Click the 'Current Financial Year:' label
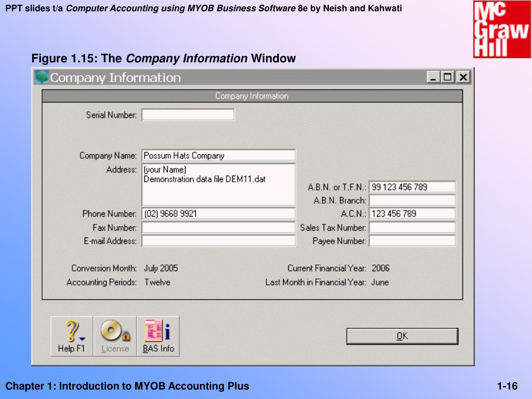Image resolution: width=532 pixels, height=399 pixels. pyautogui.click(x=327, y=269)
